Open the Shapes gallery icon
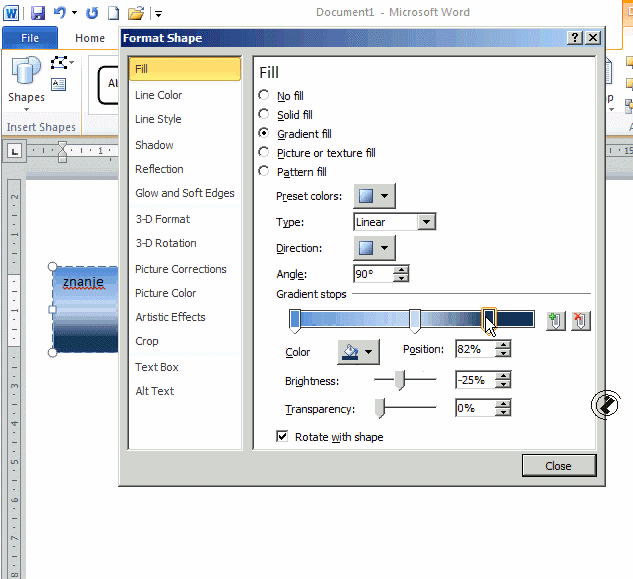Image resolution: width=633 pixels, height=579 pixels. (26, 80)
